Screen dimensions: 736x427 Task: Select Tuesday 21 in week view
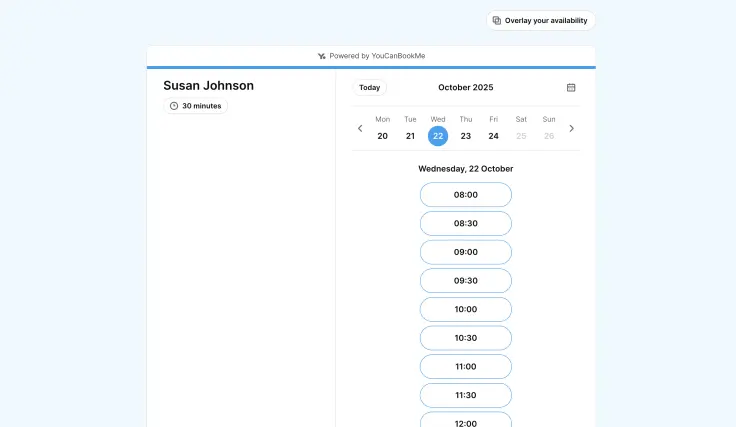point(410,136)
